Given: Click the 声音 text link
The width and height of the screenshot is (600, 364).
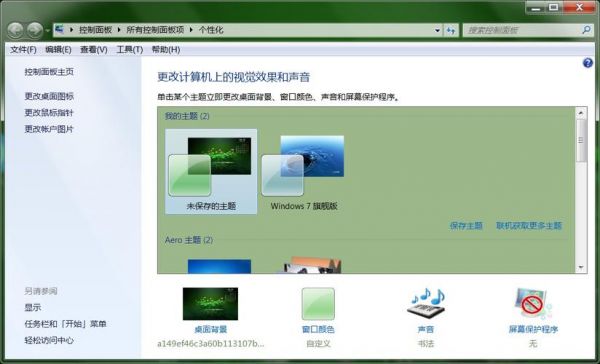Looking at the screenshot, I should point(426,329).
